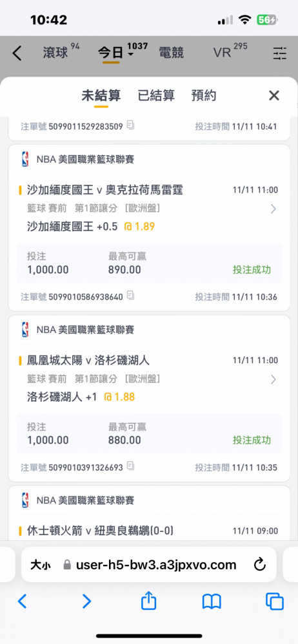Go back in Safari browser
Viewport: 298px width, 644px height.
[x=22, y=601]
